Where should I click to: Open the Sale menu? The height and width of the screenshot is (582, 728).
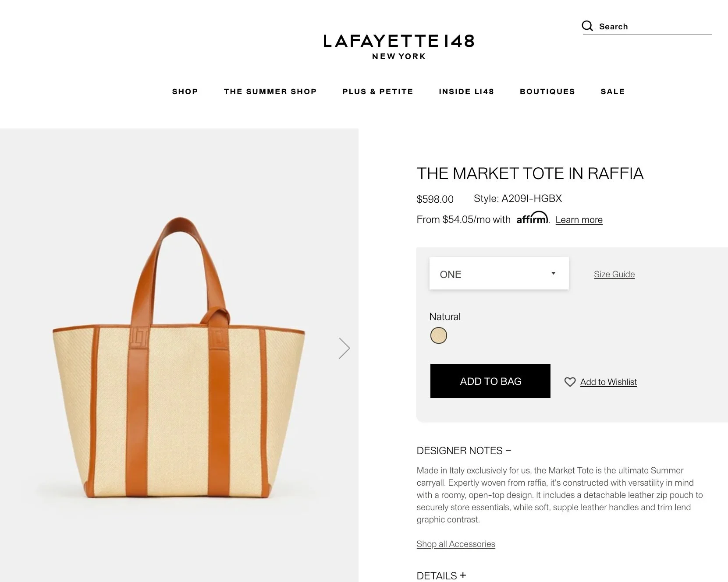pyautogui.click(x=613, y=92)
